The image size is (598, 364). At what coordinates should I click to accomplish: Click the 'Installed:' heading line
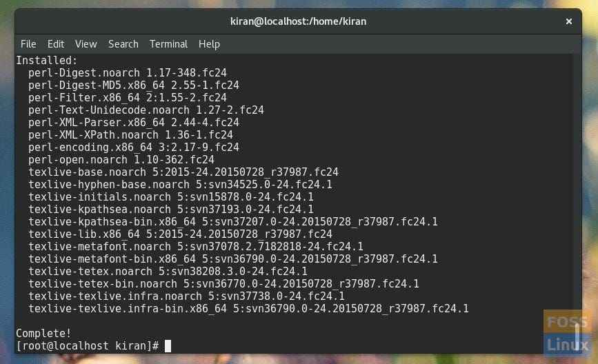(x=46, y=60)
